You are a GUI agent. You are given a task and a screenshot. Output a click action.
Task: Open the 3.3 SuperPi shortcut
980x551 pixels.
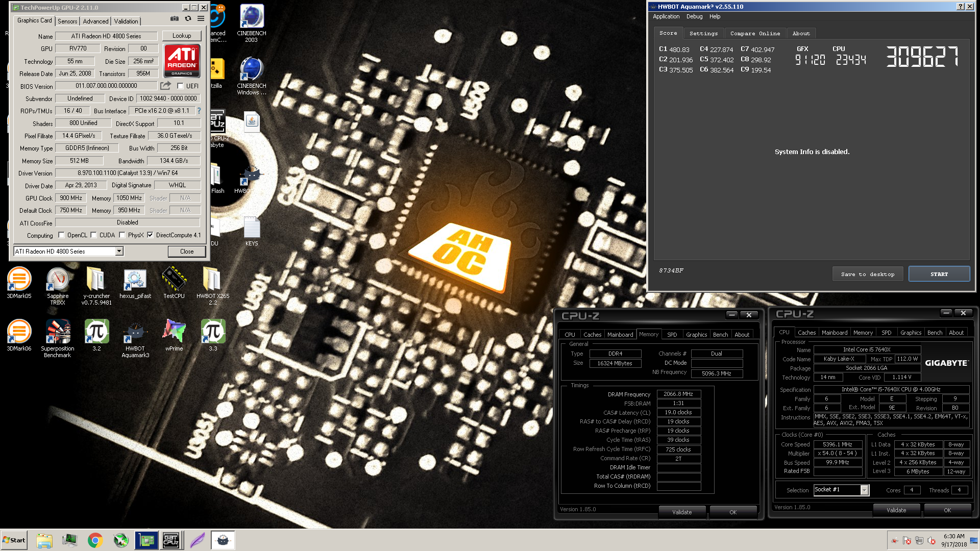(213, 336)
